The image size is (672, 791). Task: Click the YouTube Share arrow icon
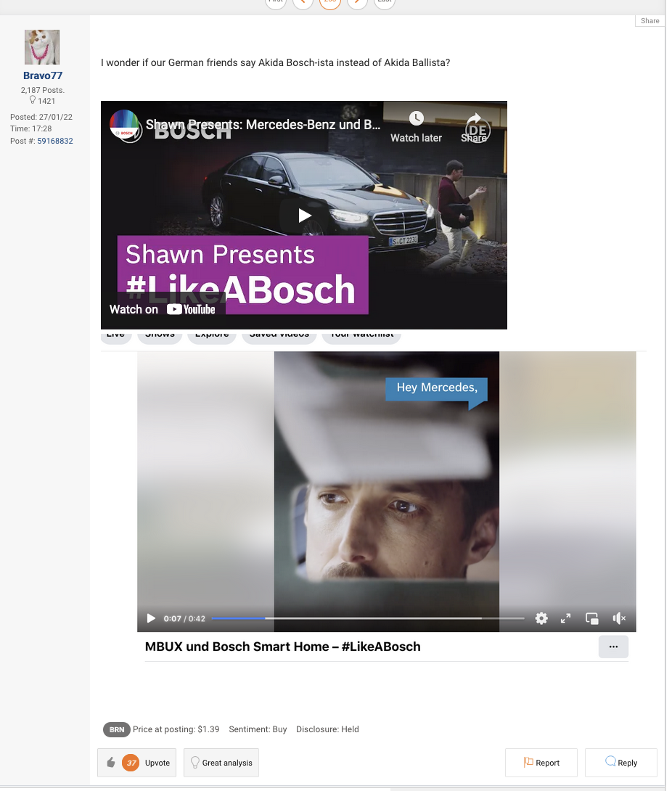pyautogui.click(x=474, y=119)
